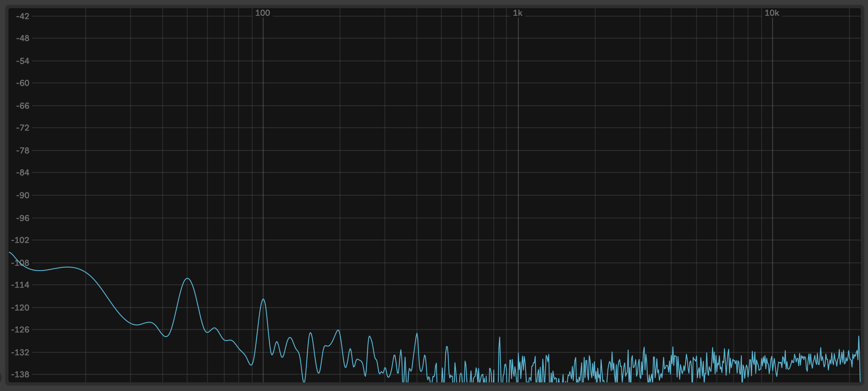Click the -138 dB scale label
This screenshot has width=868, height=391.
tap(20, 374)
